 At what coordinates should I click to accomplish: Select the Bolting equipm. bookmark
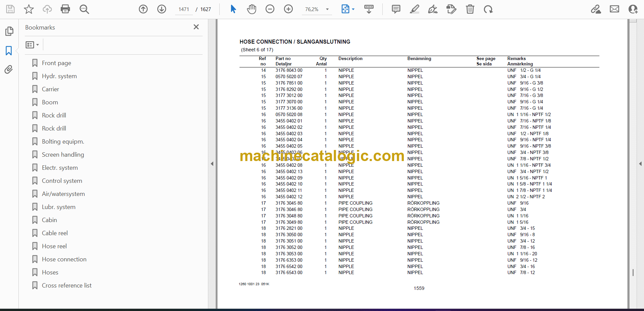tap(63, 142)
